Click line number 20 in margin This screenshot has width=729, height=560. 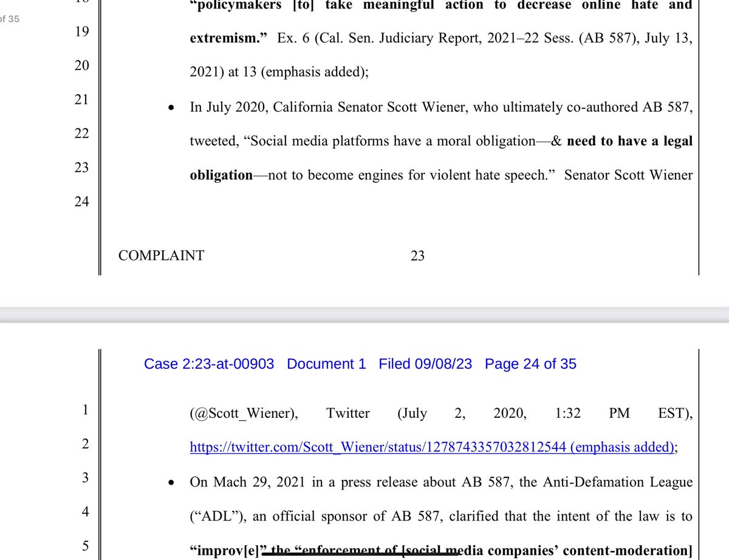(x=82, y=65)
